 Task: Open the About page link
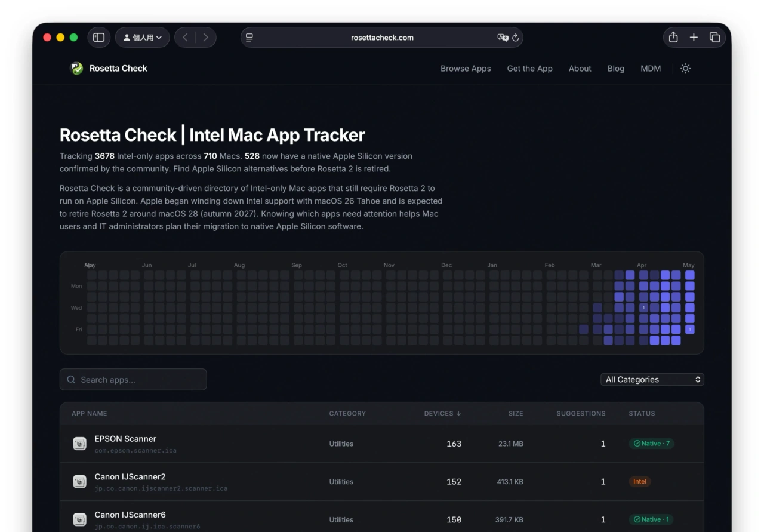(580, 69)
